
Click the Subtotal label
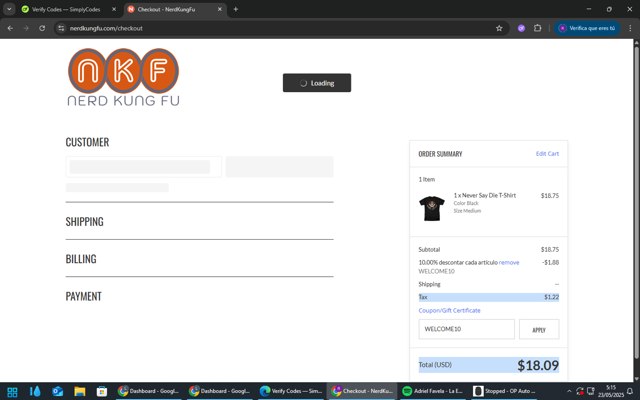[x=429, y=249]
